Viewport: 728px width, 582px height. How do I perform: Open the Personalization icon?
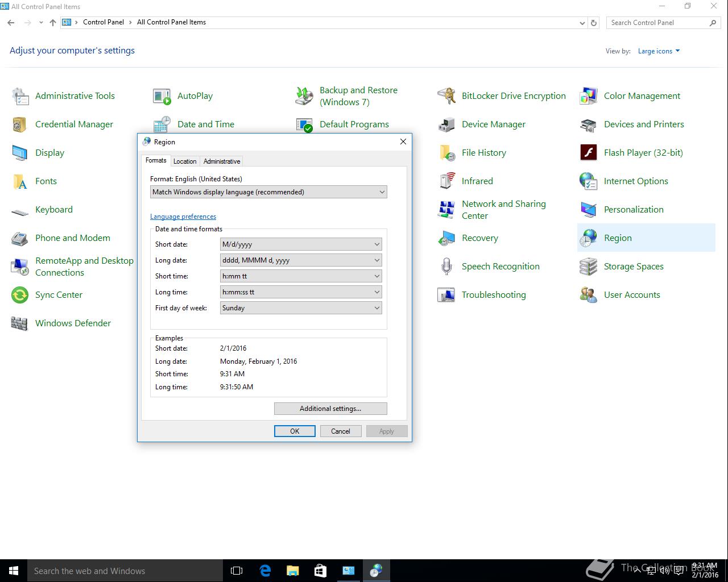pos(589,210)
